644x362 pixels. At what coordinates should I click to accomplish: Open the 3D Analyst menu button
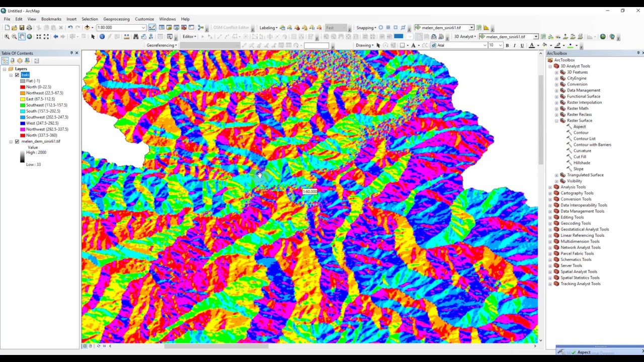click(x=465, y=37)
